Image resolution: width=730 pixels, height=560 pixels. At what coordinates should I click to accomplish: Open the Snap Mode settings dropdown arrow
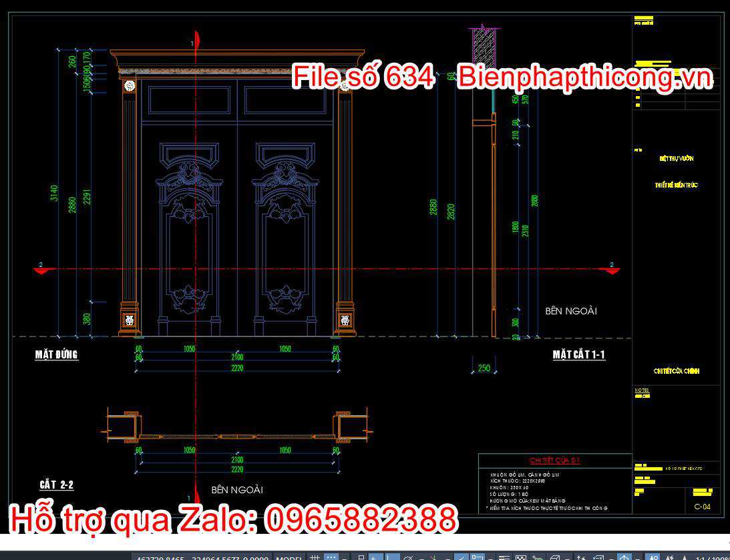(x=344, y=558)
